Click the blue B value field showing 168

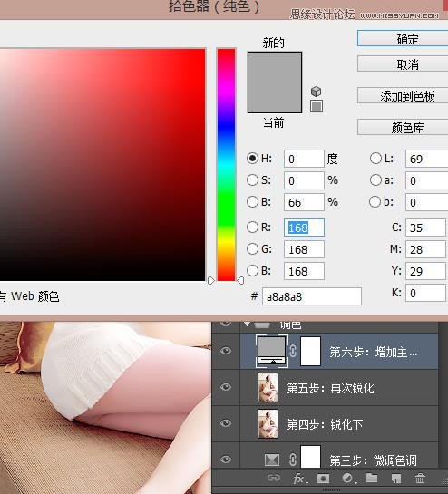[304, 271]
